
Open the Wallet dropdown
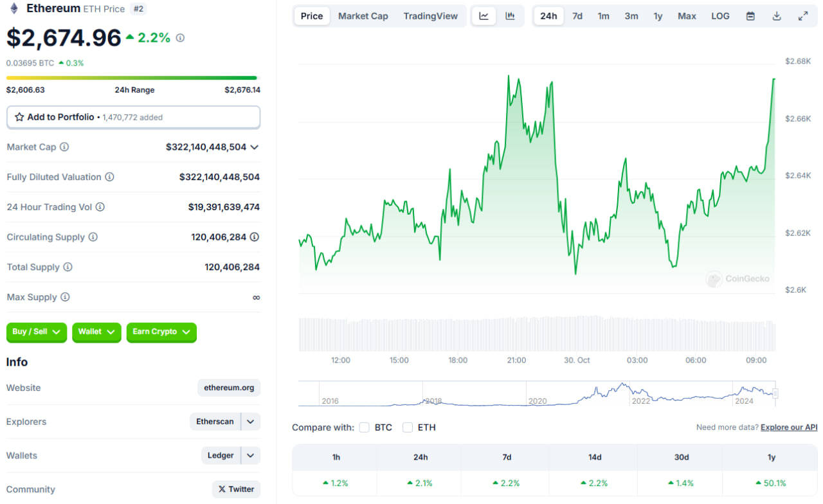[x=96, y=332]
